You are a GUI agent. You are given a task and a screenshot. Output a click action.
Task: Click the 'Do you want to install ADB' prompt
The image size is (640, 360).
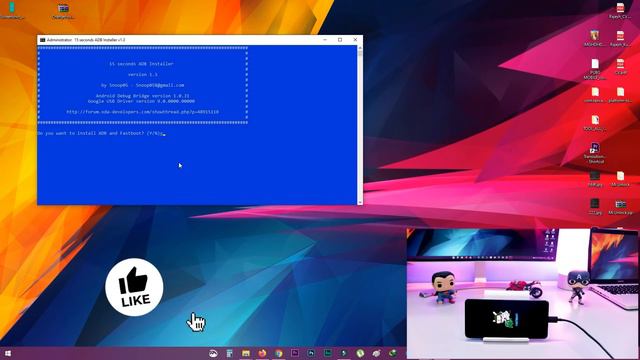[100, 133]
